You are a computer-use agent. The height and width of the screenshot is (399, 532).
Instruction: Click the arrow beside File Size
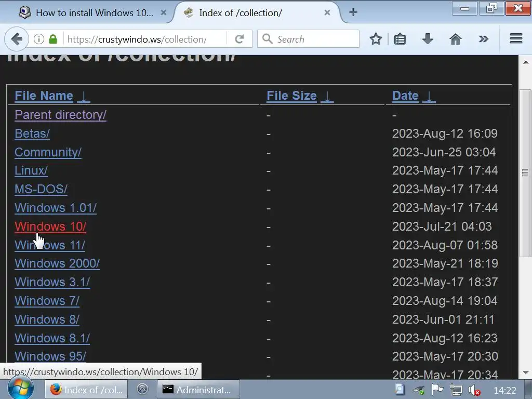click(327, 96)
